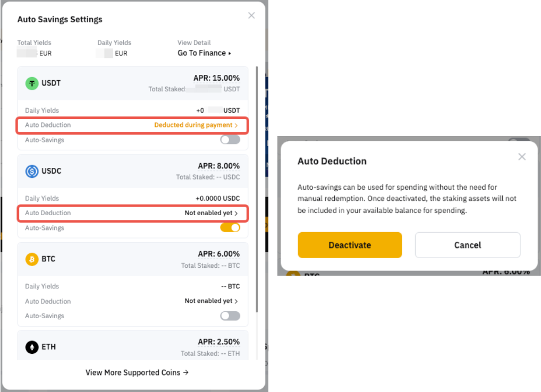This screenshot has height=392, width=541.
Task: Turn on Auto-Savings toggle for BTC
Action: 230,316
